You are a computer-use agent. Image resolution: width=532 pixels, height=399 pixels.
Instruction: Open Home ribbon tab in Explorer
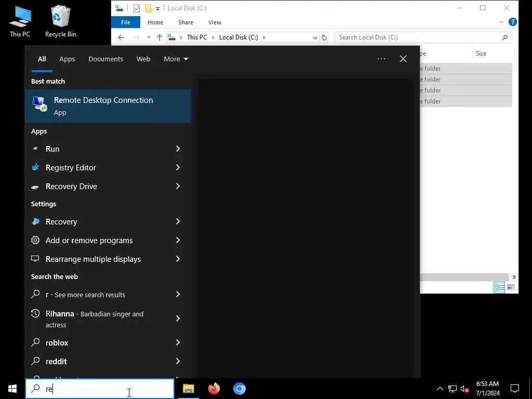coord(155,22)
